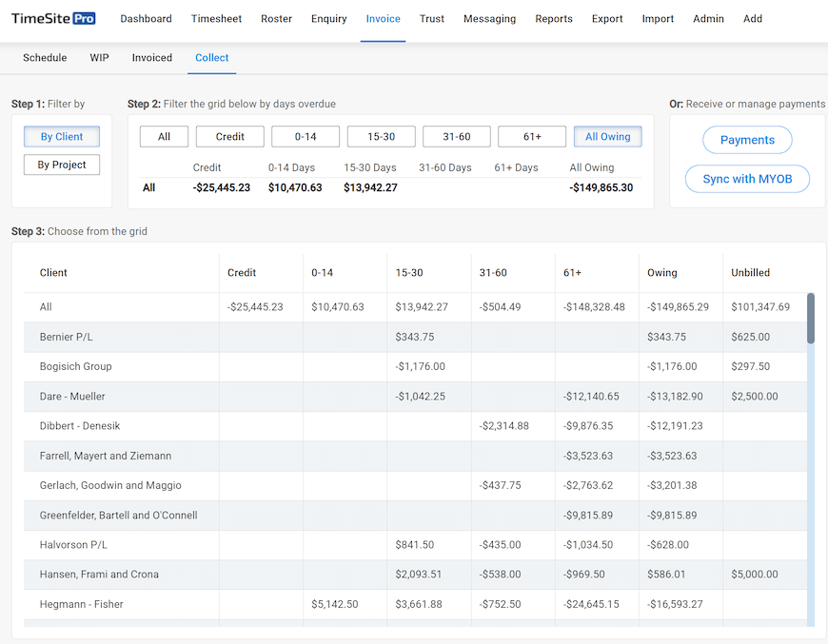This screenshot has height=644, width=828.
Task: Open the Messaging menu
Action: coord(489,19)
